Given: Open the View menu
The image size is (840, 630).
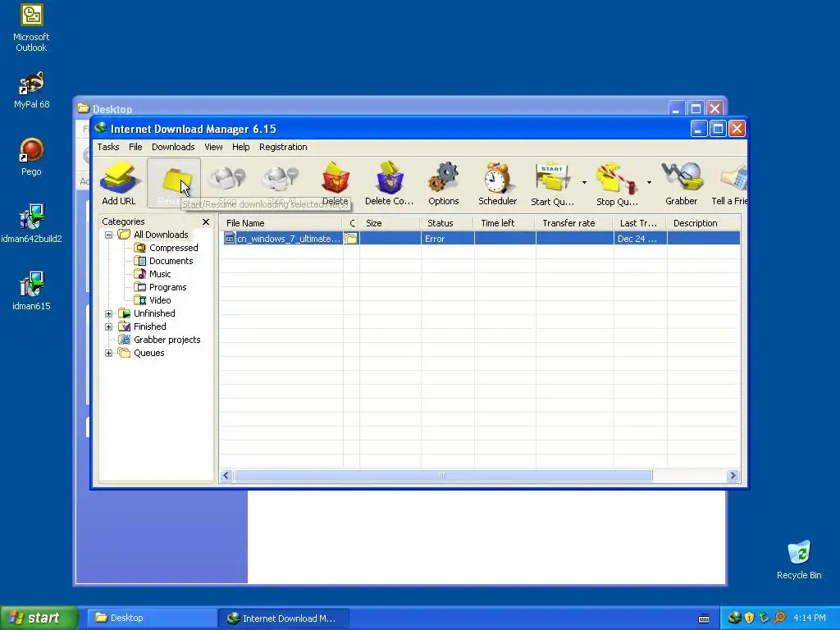Looking at the screenshot, I should point(213,147).
